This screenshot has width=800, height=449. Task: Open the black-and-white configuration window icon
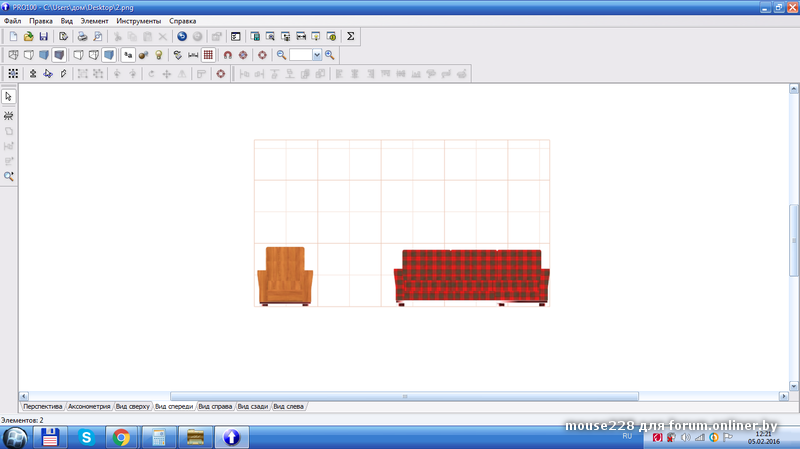235,36
